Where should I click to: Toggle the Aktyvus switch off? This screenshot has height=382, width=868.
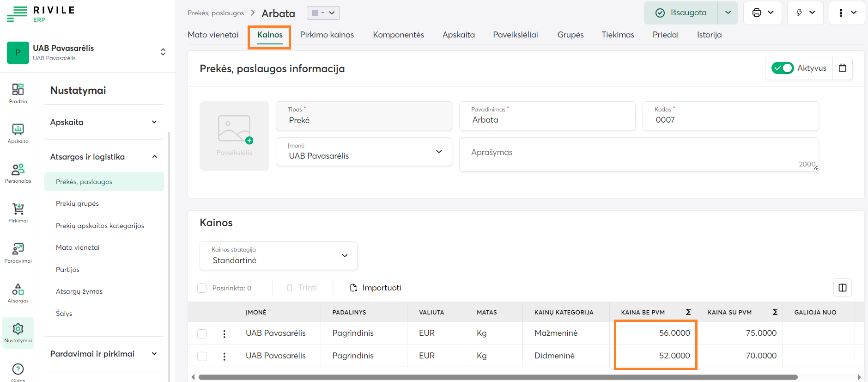pyautogui.click(x=782, y=68)
